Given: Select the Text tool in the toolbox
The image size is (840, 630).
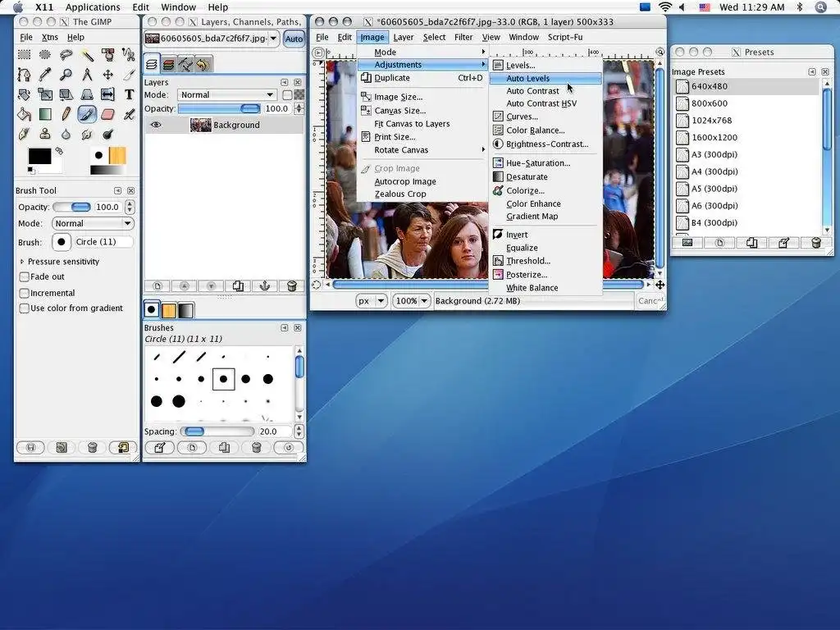Looking at the screenshot, I should point(129,94).
